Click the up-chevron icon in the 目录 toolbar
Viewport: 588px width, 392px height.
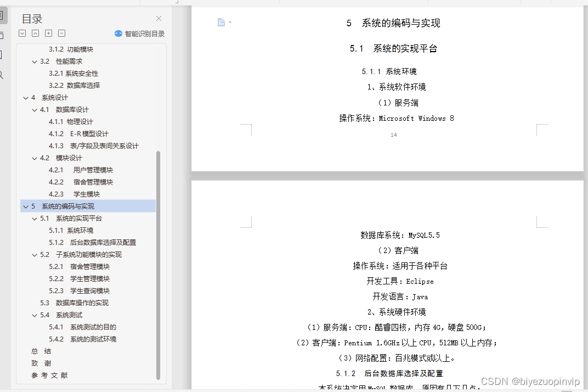(x=35, y=33)
